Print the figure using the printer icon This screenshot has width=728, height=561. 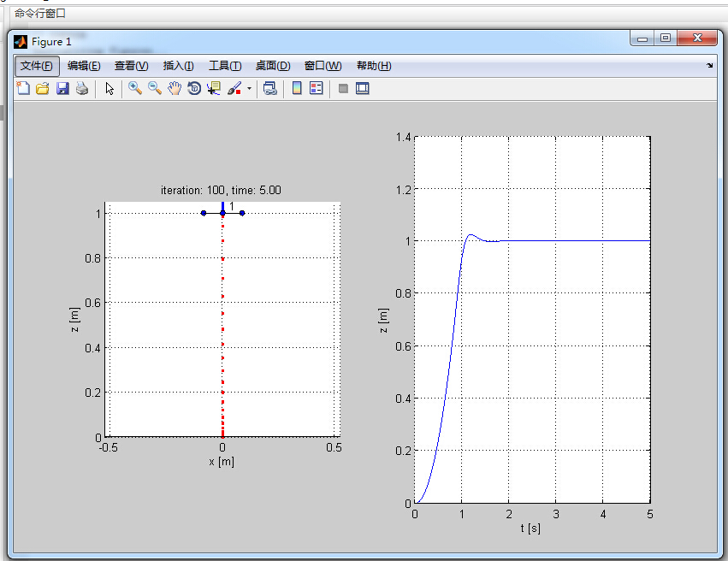pos(82,88)
